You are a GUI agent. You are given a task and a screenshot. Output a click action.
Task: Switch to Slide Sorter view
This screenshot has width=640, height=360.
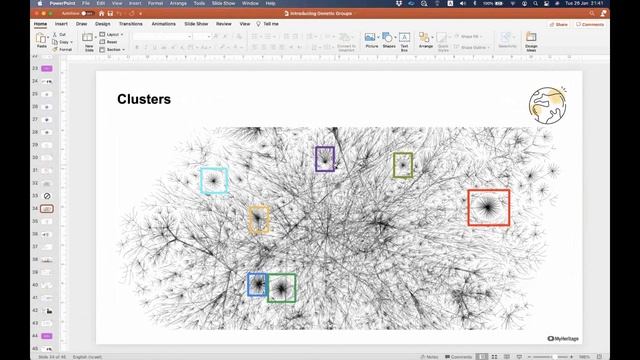point(494,357)
